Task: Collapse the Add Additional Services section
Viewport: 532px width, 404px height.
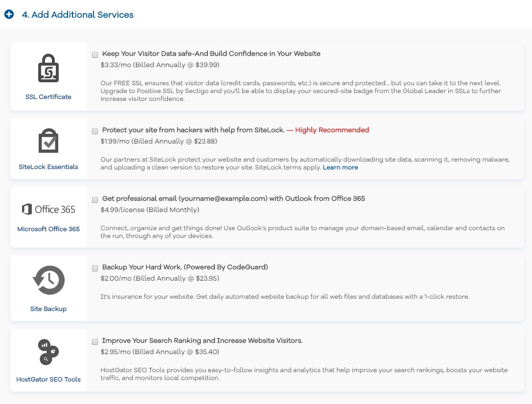Action: point(9,15)
